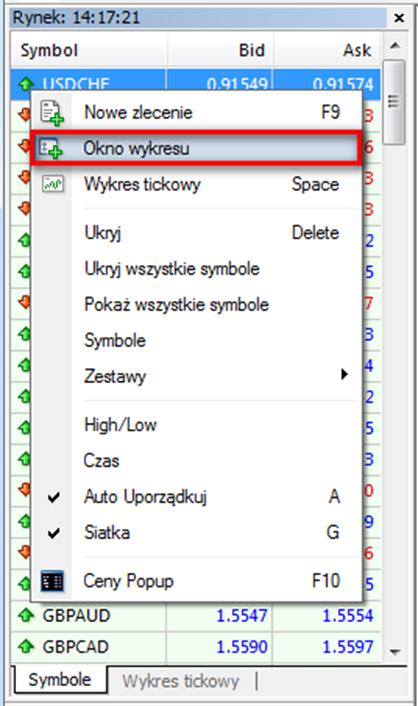418x706 pixels.
Task: Click the scrollbar up arrow
Action: click(395, 46)
